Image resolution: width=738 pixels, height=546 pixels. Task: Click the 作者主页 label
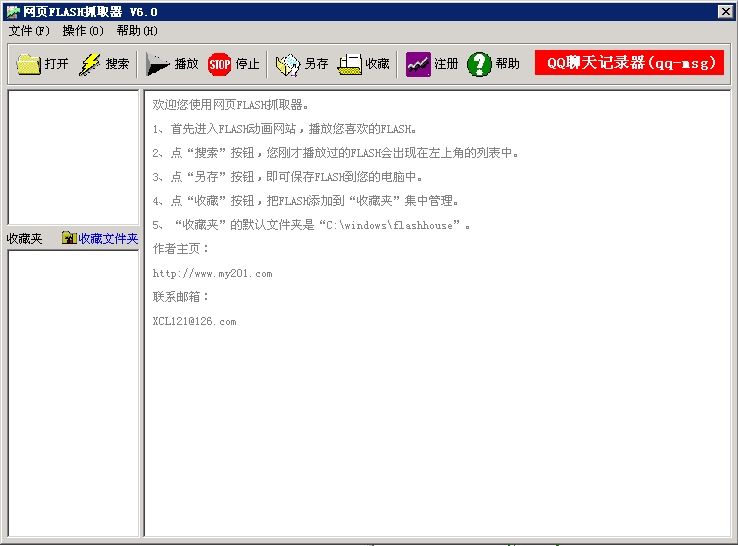pyautogui.click(x=181, y=249)
